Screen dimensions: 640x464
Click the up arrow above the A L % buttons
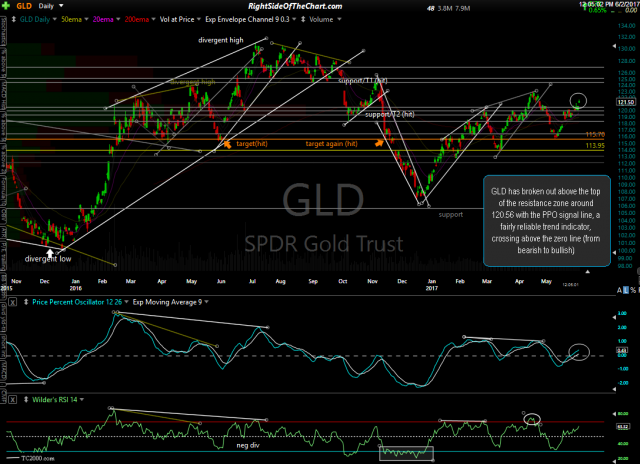point(587,271)
